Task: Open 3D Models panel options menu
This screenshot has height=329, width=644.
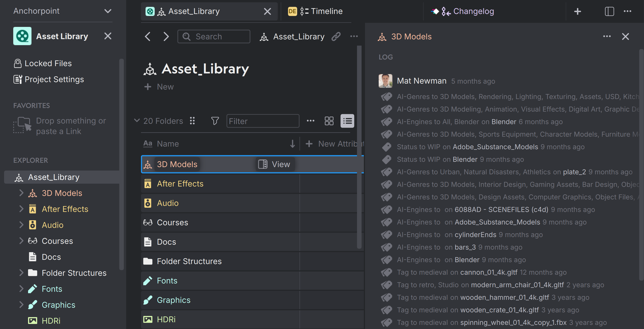Action: click(x=607, y=37)
